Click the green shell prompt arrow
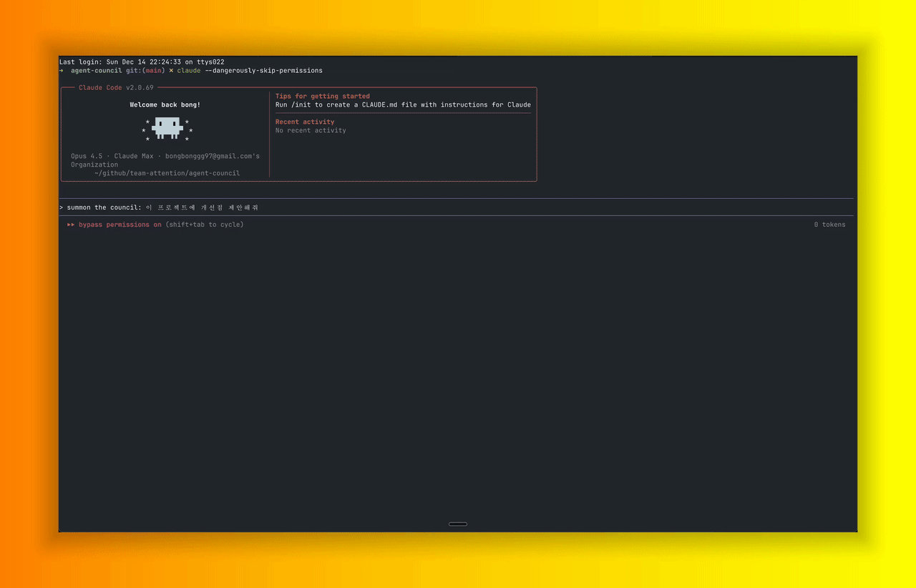The width and height of the screenshot is (916, 588). (62, 71)
